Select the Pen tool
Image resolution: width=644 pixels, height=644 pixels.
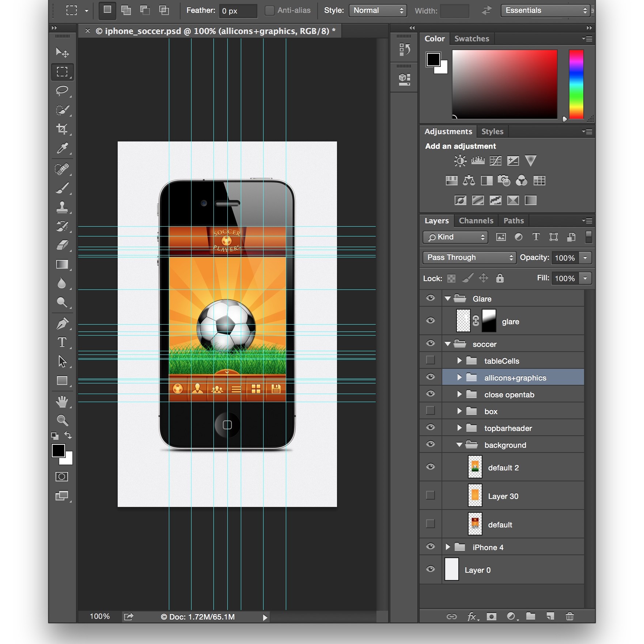coord(62,323)
